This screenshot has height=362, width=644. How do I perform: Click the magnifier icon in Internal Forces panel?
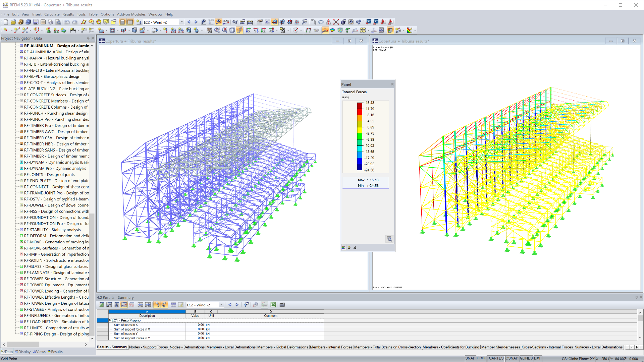point(389,239)
